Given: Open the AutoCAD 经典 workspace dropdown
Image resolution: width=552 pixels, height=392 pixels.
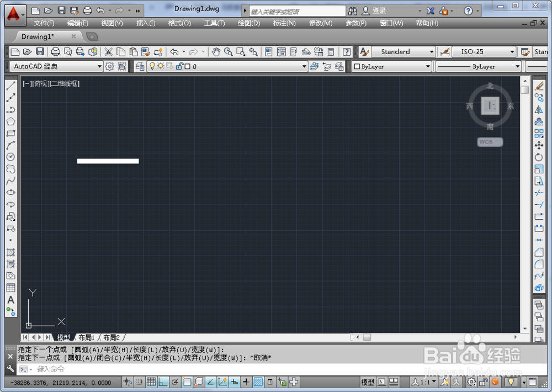Looking at the screenshot, I should coord(56,66).
